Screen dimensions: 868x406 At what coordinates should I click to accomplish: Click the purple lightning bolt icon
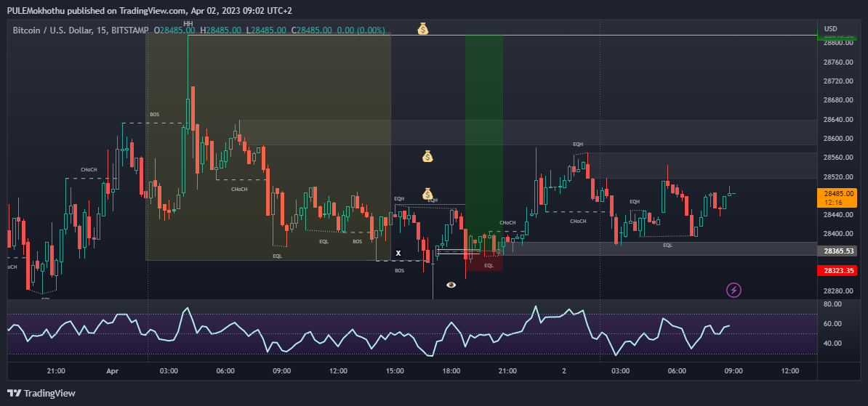(734, 290)
